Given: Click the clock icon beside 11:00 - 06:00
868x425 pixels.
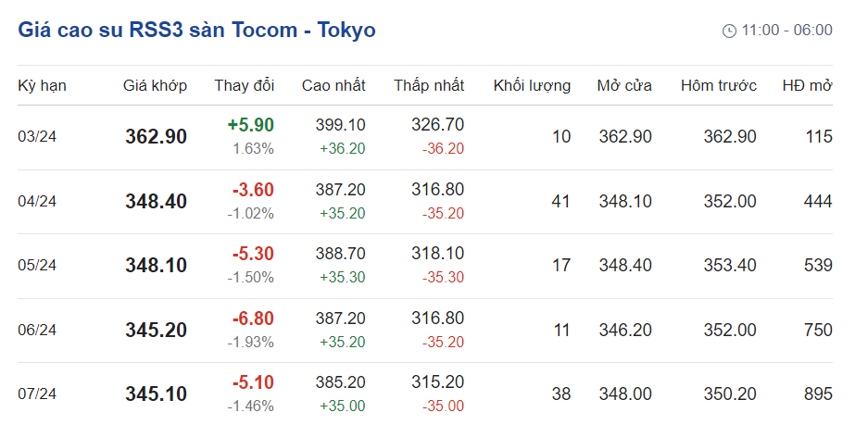Looking at the screenshot, I should 729,31.
